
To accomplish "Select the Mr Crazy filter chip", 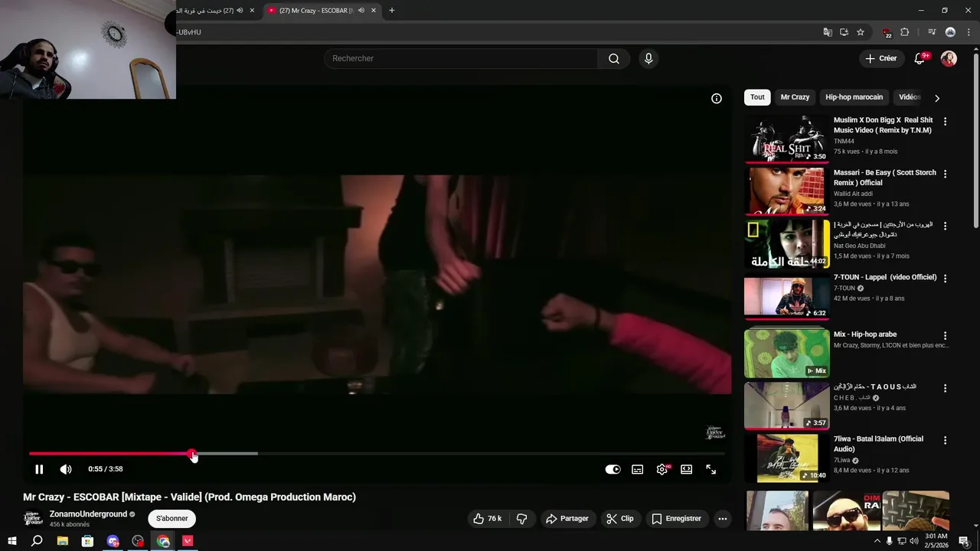I will tap(795, 97).
